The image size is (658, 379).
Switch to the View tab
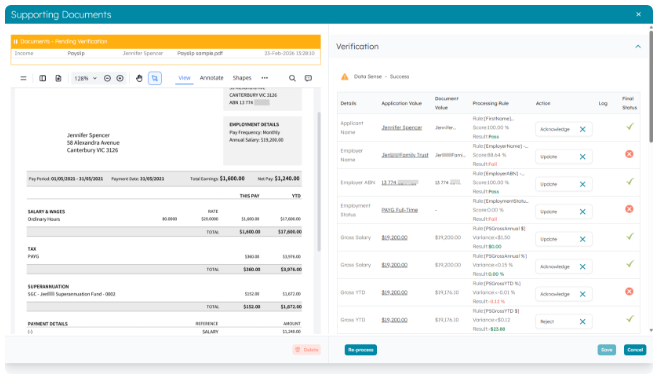coord(184,78)
